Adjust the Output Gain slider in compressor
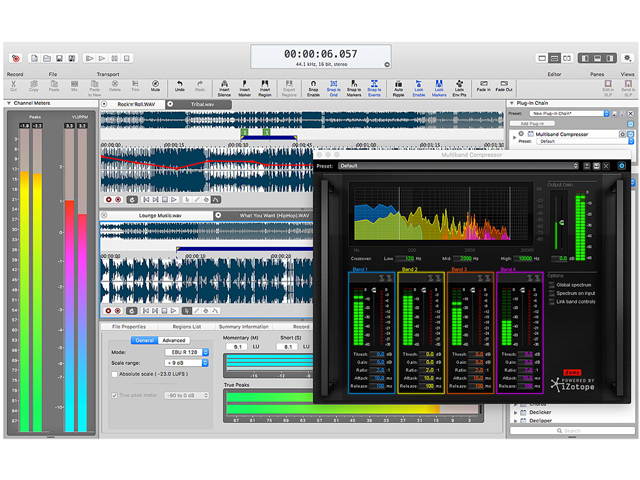Viewport: 640px width, 480px height. [562, 222]
